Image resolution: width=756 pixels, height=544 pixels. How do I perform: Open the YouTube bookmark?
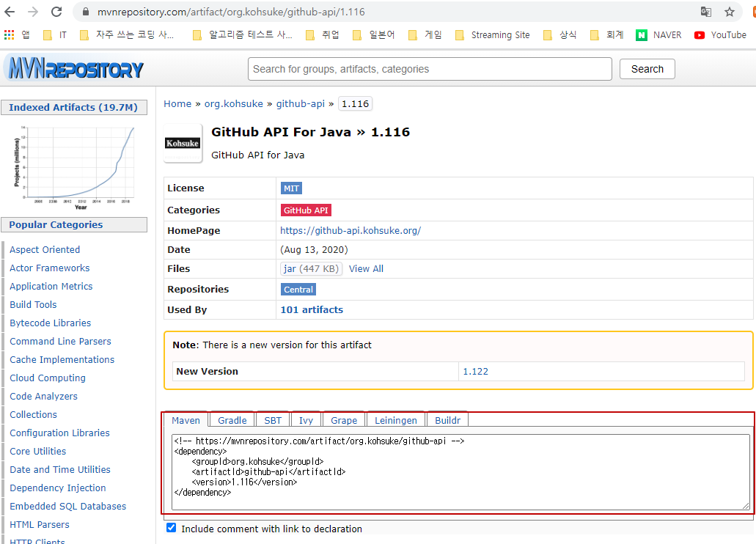click(720, 34)
